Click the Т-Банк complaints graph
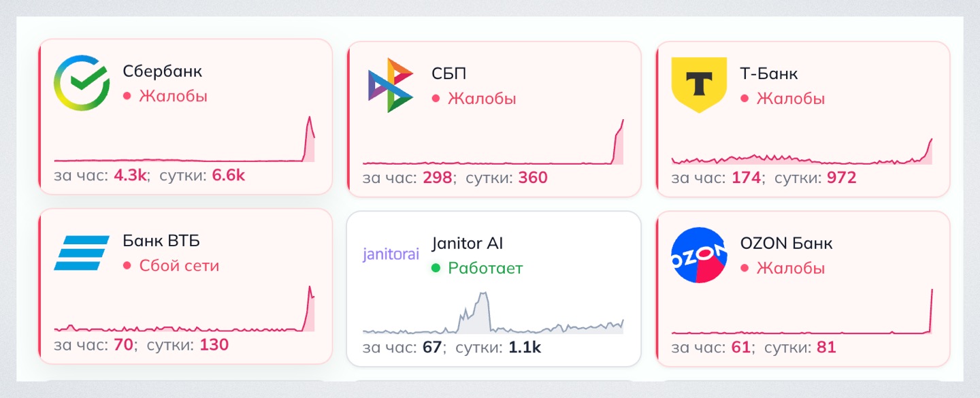The height and width of the screenshot is (398, 980). click(x=801, y=153)
